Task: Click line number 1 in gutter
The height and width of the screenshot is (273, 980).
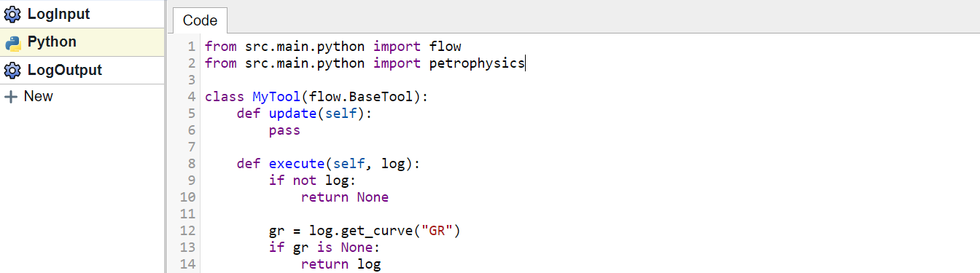Action: pyautogui.click(x=191, y=47)
